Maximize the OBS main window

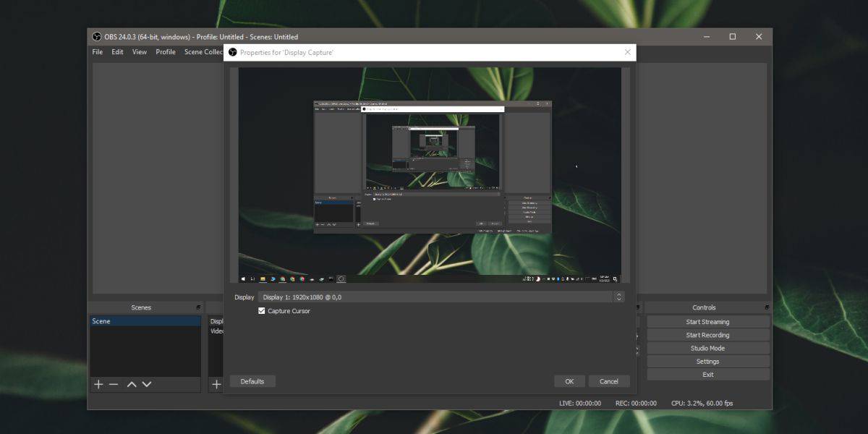[733, 37]
